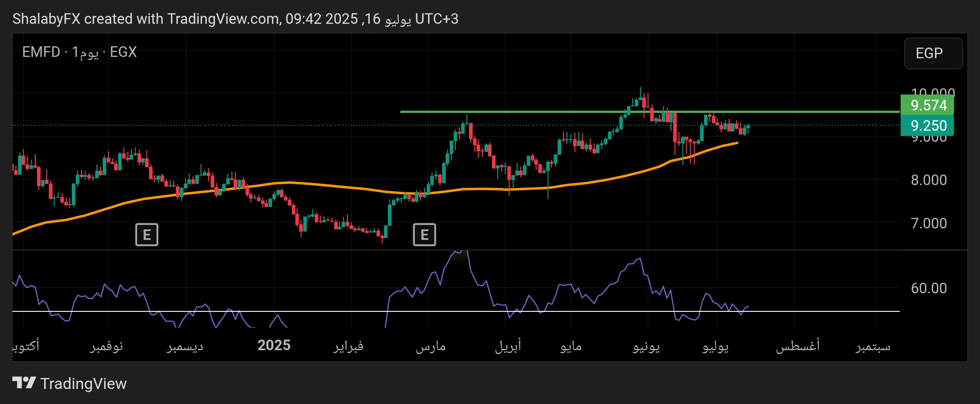Click the مايو month label
Viewport: 980px width, 404px height.
[x=571, y=346]
